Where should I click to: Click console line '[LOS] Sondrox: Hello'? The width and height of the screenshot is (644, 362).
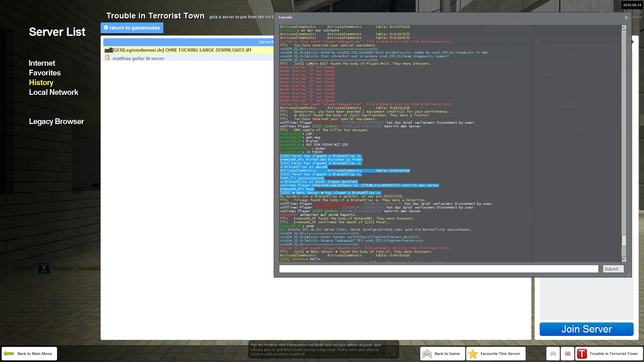[x=300, y=259]
